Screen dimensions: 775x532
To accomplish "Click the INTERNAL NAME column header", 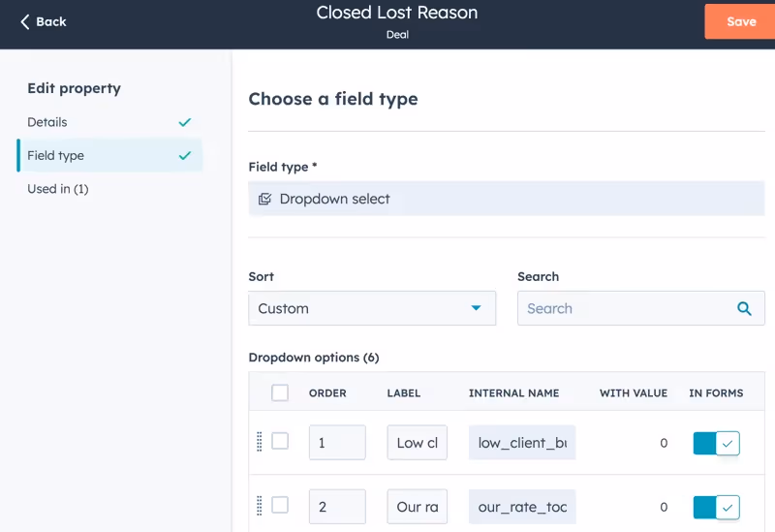I will coord(514,393).
